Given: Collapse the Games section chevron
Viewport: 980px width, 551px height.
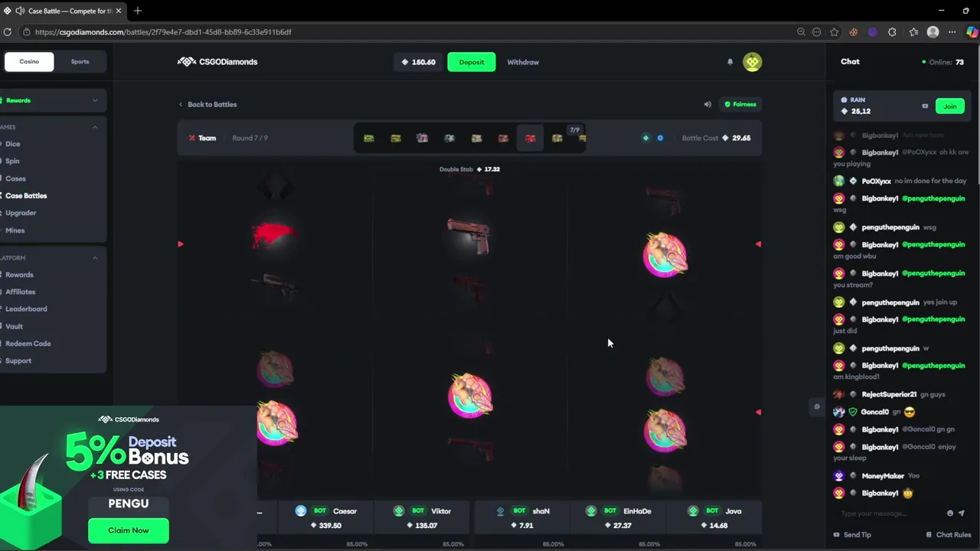Looking at the screenshot, I should tap(95, 127).
